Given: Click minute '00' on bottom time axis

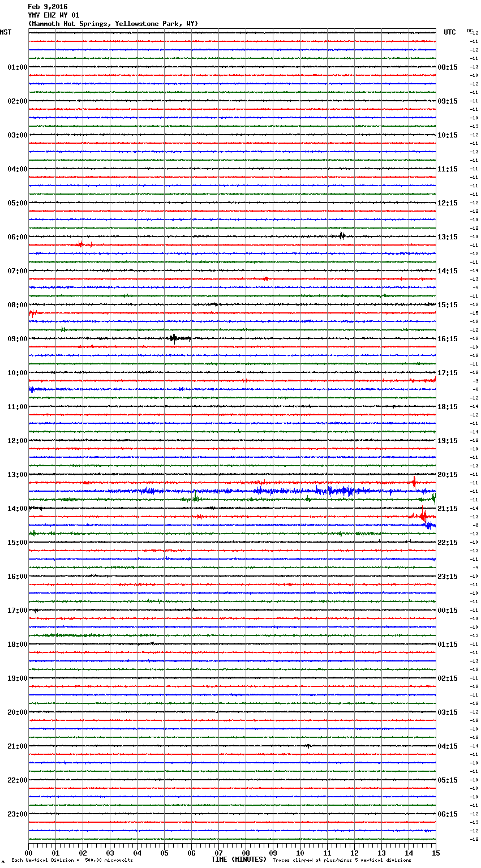Looking at the screenshot, I should 29,853.
